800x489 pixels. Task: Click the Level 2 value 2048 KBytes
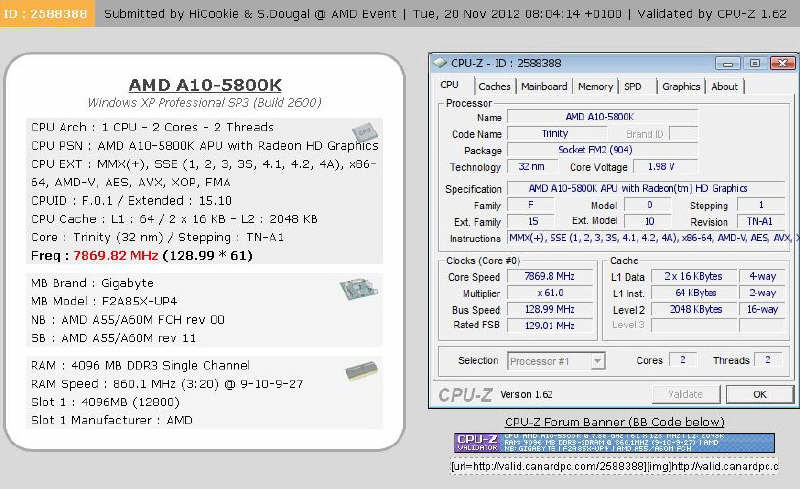click(x=694, y=309)
